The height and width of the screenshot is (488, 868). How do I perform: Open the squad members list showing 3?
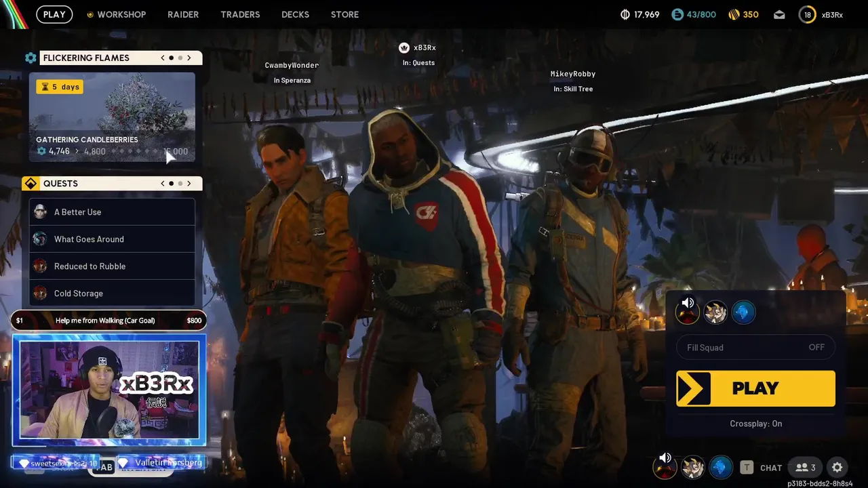click(x=806, y=467)
